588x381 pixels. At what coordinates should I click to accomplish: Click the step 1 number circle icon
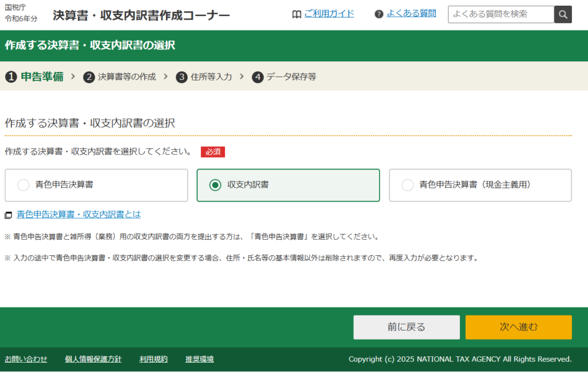[11, 77]
